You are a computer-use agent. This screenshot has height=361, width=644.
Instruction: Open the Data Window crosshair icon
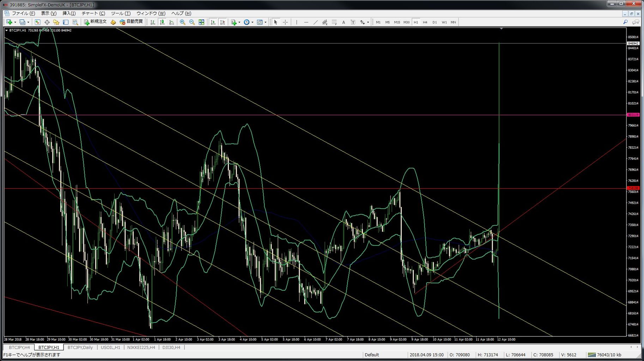click(x=47, y=22)
